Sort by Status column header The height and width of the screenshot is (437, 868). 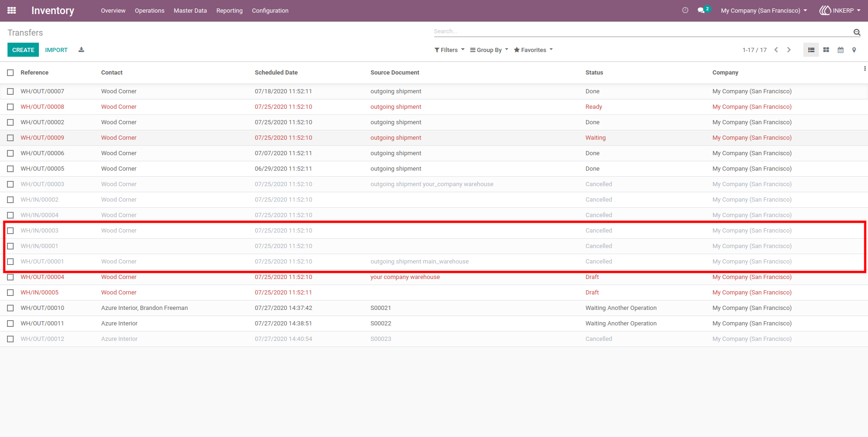tap(594, 73)
